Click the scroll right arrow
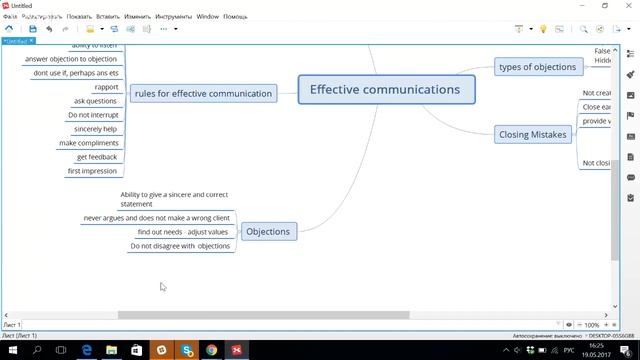This screenshot has width=640, height=360. 606,315
